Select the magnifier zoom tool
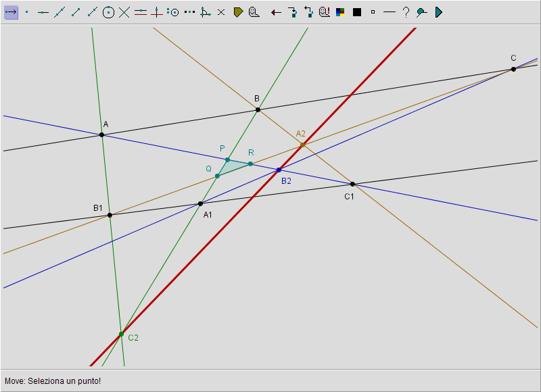 (x=422, y=12)
